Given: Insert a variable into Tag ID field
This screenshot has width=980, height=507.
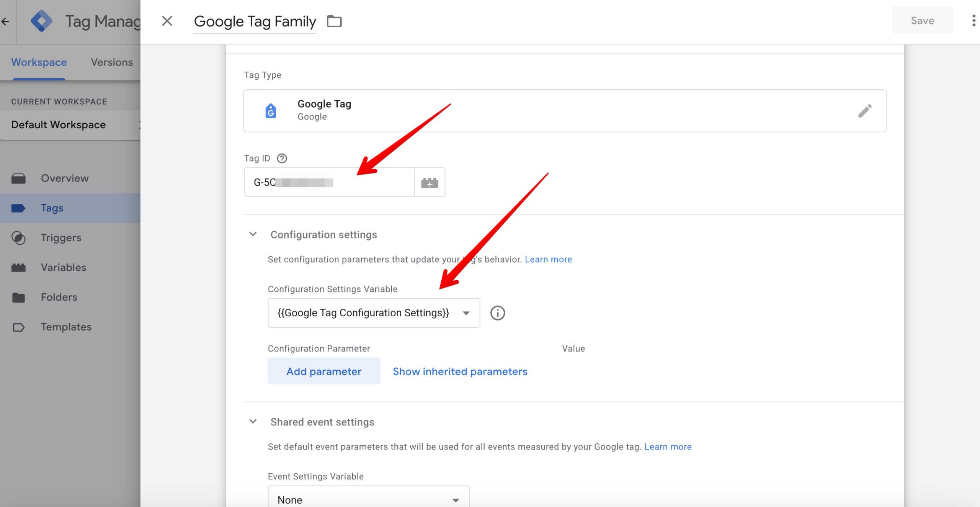Looking at the screenshot, I should 430,182.
